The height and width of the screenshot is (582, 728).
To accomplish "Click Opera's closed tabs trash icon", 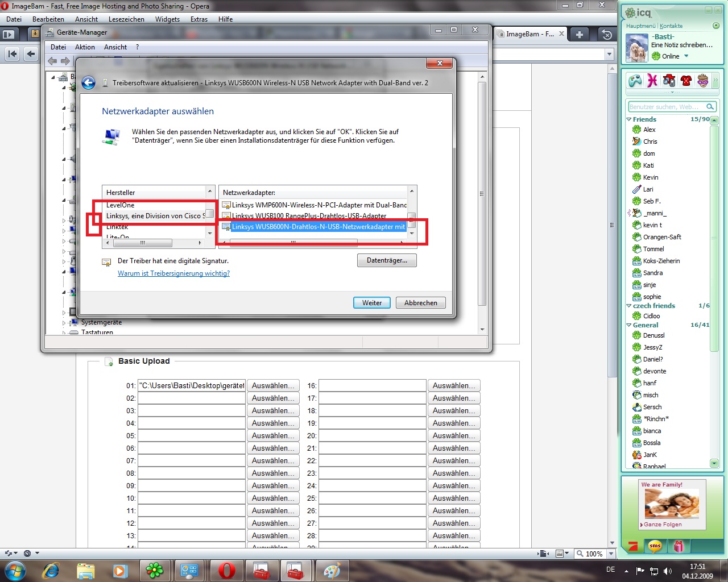I will click(607, 35).
